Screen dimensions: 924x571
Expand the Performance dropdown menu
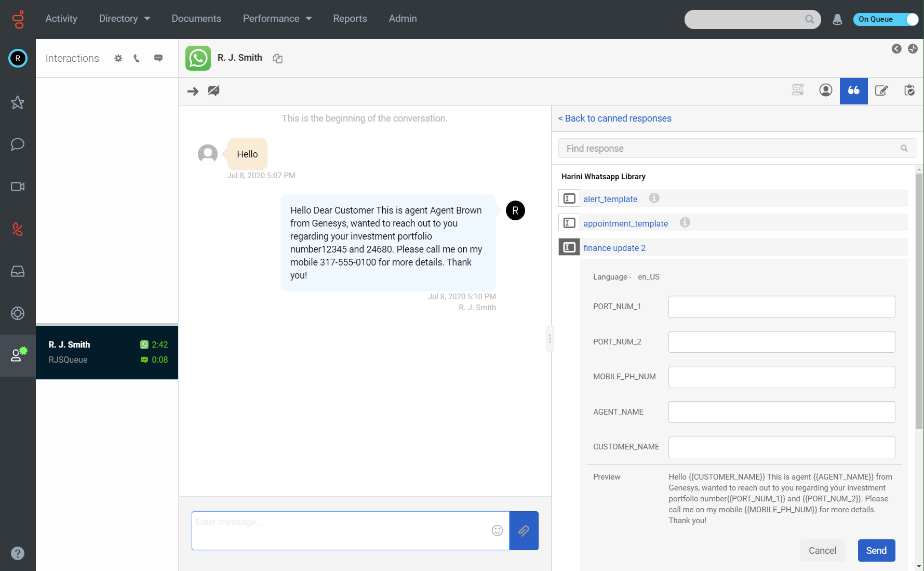point(277,19)
